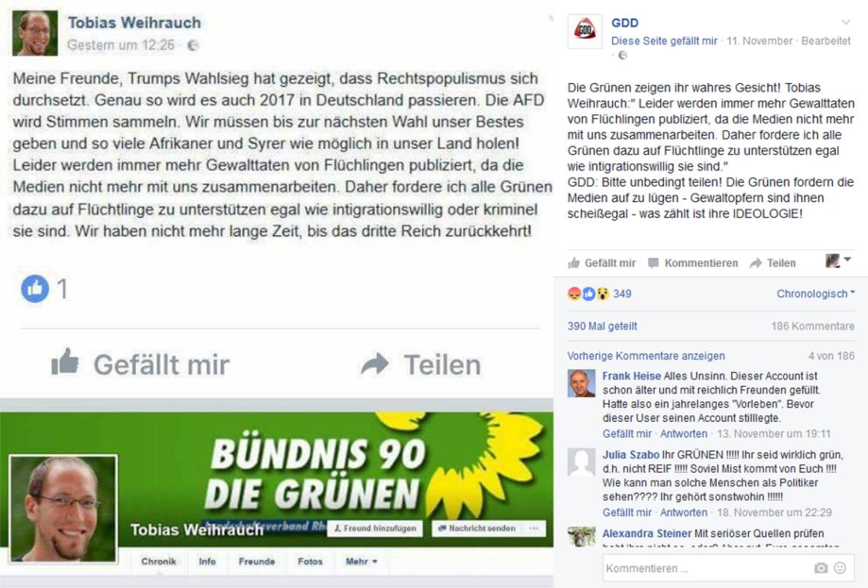
Task: Click Freund hinzufügen button
Action: coord(376,528)
